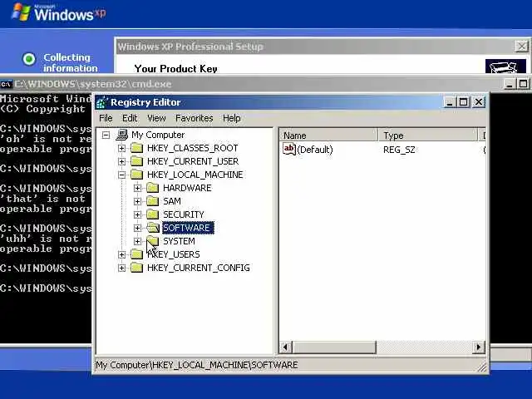Maximize the Registry Editor window

click(464, 102)
